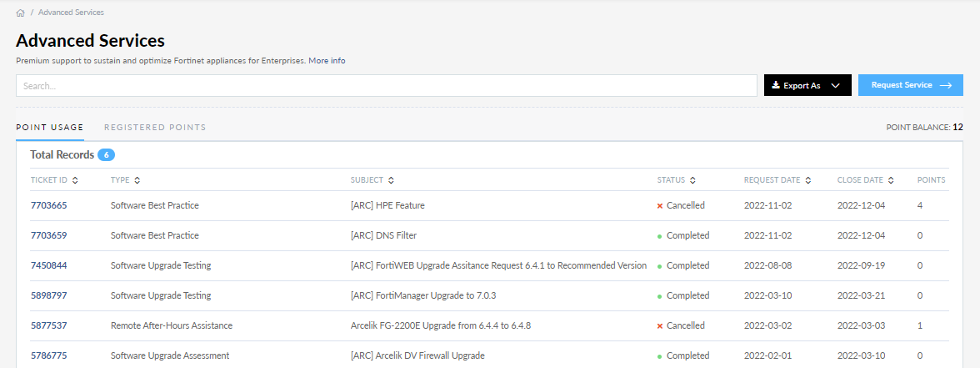
Task: Switch to Registered Points tab
Action: pyautogui.click(x=155, y=128)
